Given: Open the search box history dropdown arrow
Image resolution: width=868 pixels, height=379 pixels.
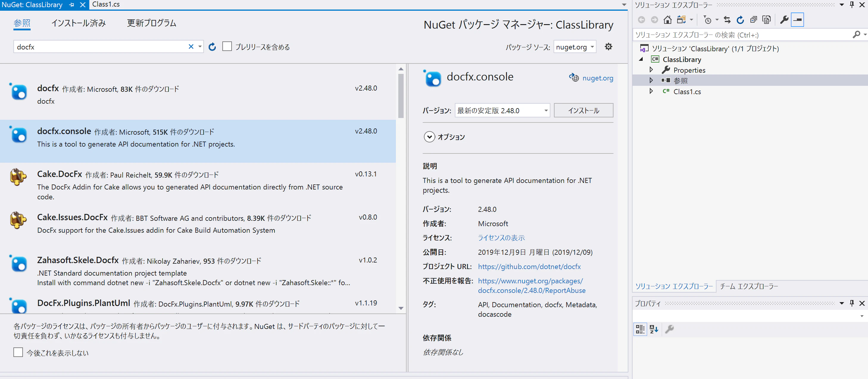Looking at the screenshot, I should click(200, 46).
